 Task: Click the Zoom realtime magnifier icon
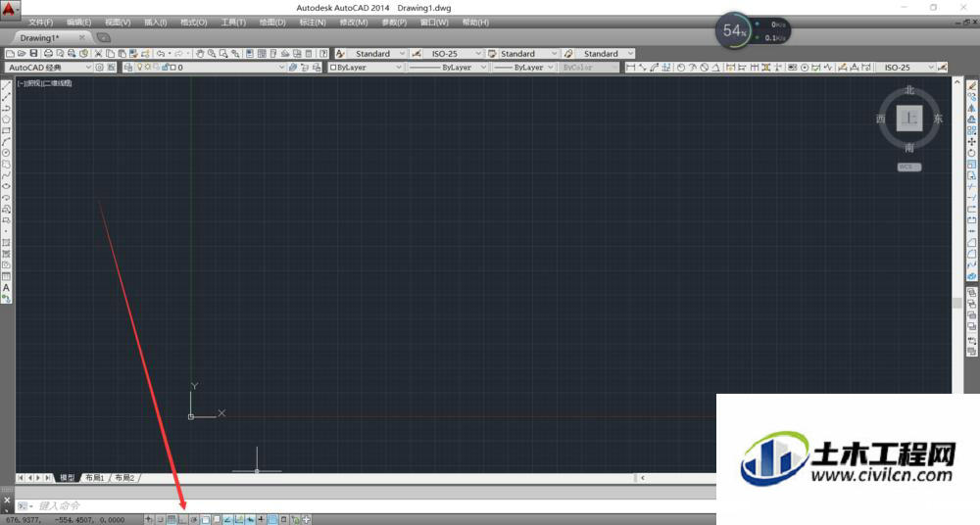pyautogui.click(x=212, y=54)
